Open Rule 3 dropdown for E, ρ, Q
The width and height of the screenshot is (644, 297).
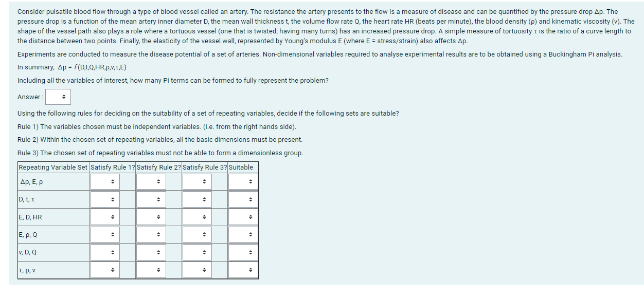[x=197, y=235]
